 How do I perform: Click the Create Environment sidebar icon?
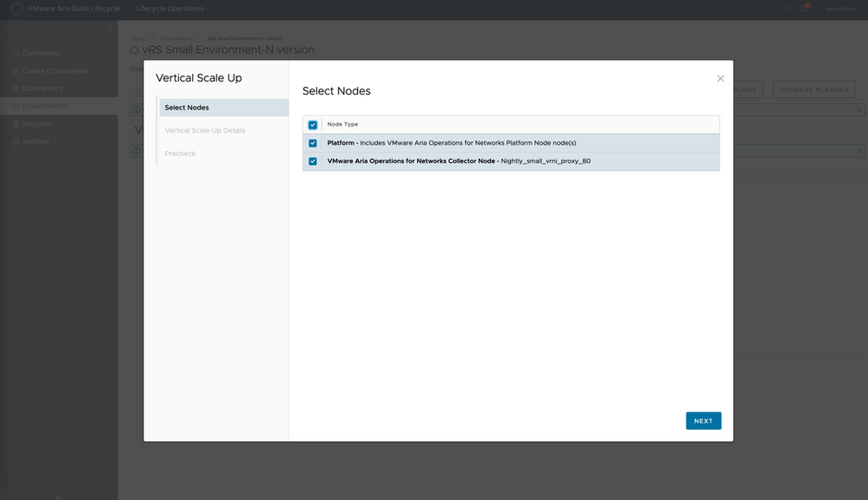16,71
